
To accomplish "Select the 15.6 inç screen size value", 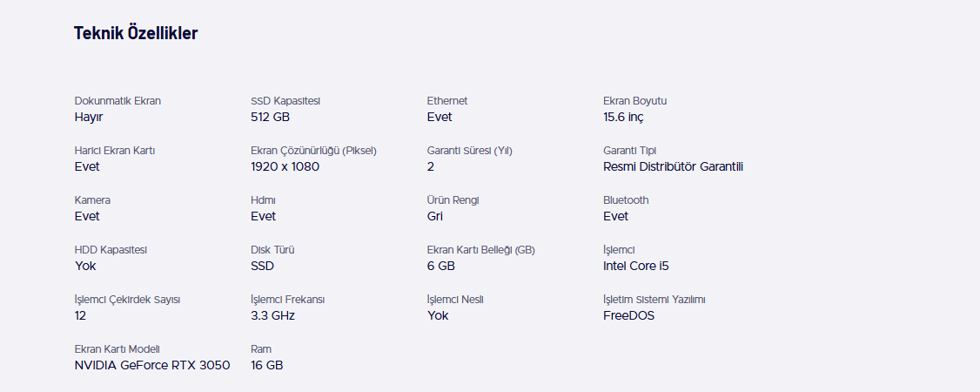I will (623, 117).
